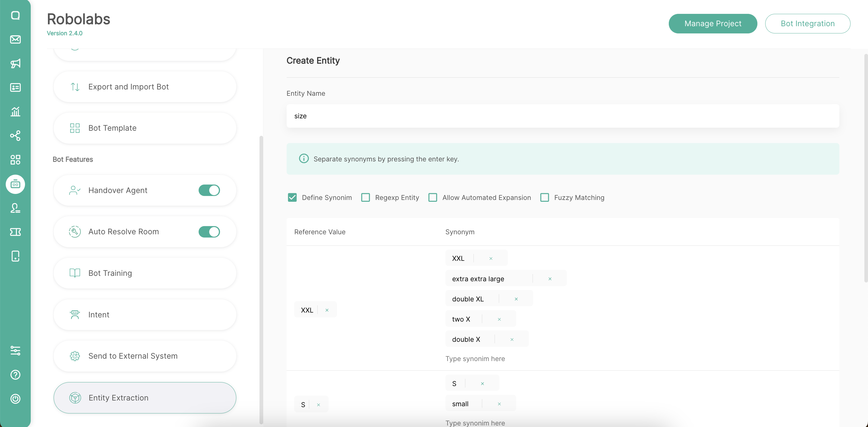Click the integration share-nodes sidebar icon
This screenshot has height=427, width=868.
15,136
